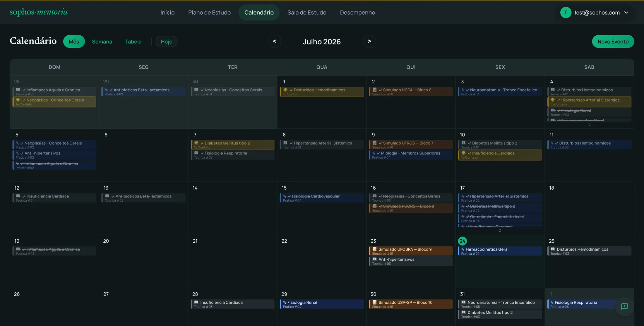This screenshot has width=644, height=326.
Task: Click the sophos mentoria logo
Action: pos(39,12)
